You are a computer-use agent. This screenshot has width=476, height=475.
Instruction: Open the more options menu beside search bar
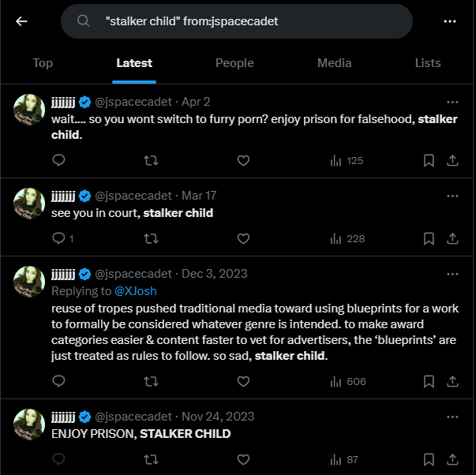[450, 21]
